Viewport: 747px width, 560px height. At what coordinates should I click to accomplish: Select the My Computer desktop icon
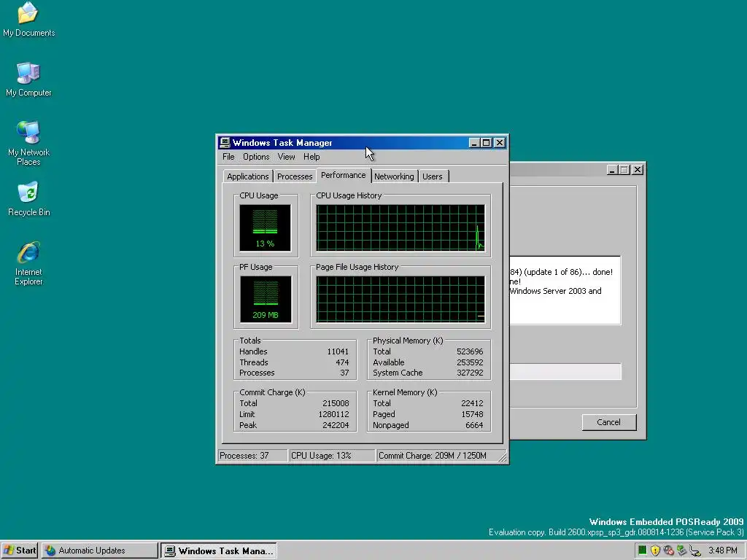point(28,80)
